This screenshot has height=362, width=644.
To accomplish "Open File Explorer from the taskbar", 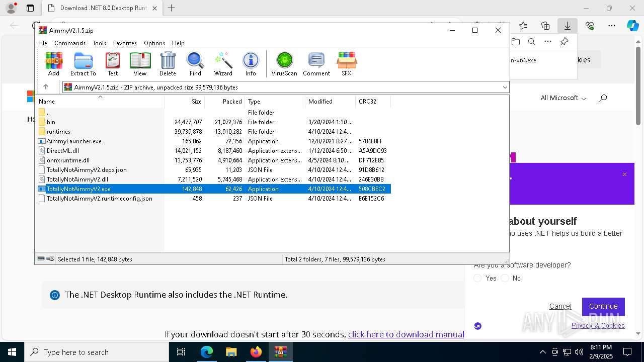I will [231, 352].
